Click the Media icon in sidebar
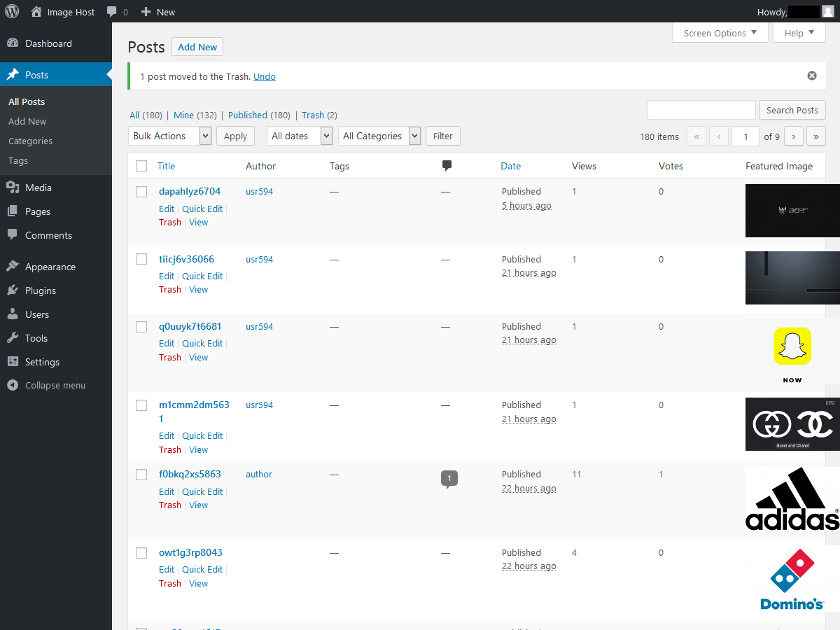Image resolution: width=840 pixels, height=630 pixels. pos(13,188)
